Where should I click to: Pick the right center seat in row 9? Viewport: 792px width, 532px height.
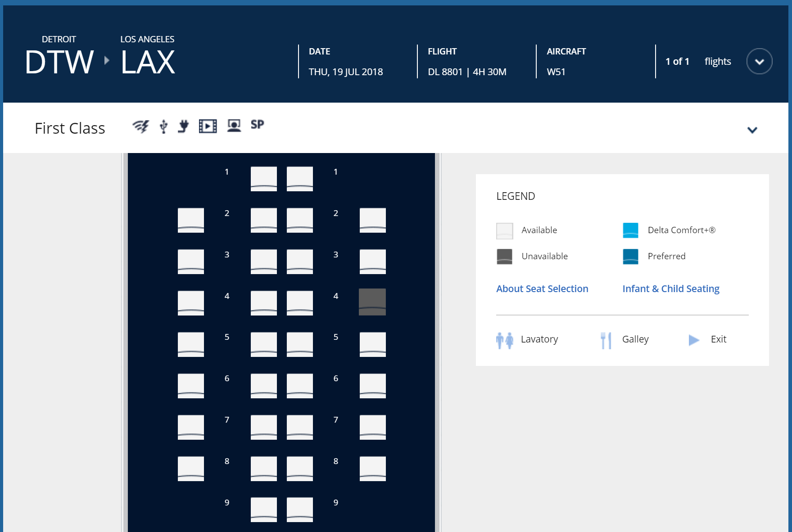click(x=300, y=509)
